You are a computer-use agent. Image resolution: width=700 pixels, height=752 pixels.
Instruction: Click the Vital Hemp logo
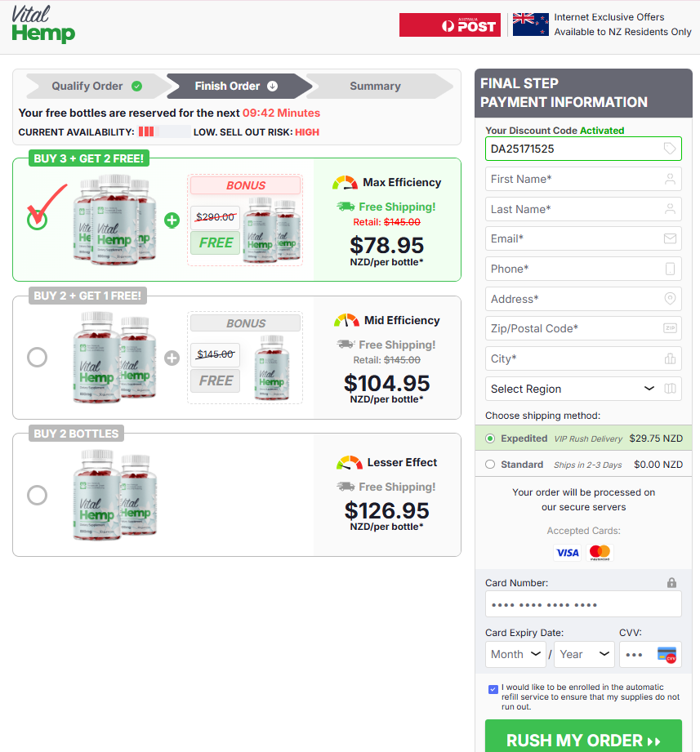coord(42,24)
